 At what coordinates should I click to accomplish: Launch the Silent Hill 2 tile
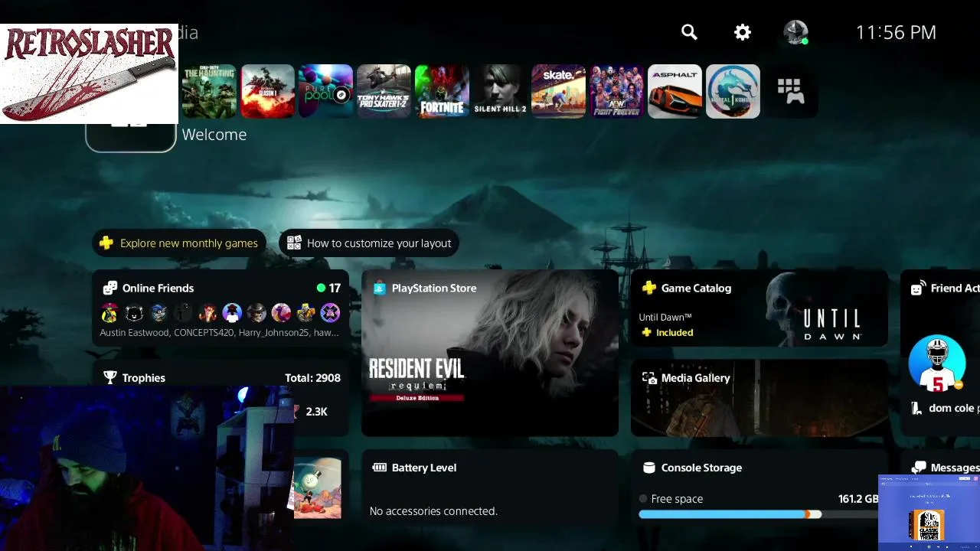point(500,91)
